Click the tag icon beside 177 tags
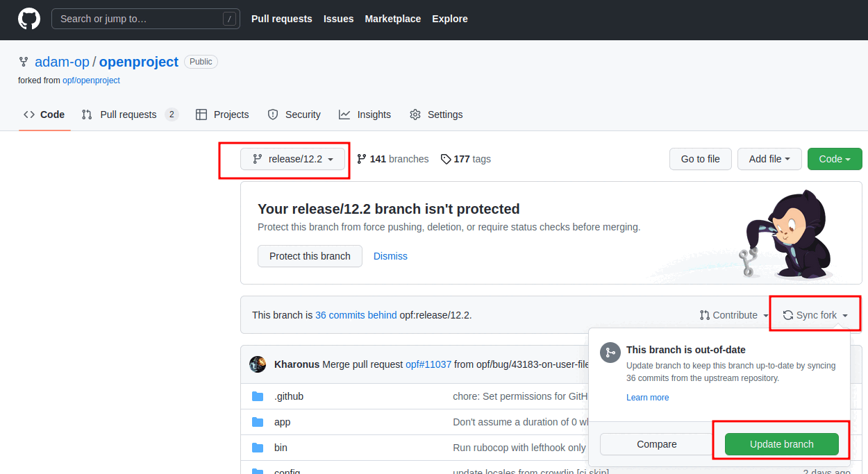Screen dimensions: 868x474 coord(446,159)
